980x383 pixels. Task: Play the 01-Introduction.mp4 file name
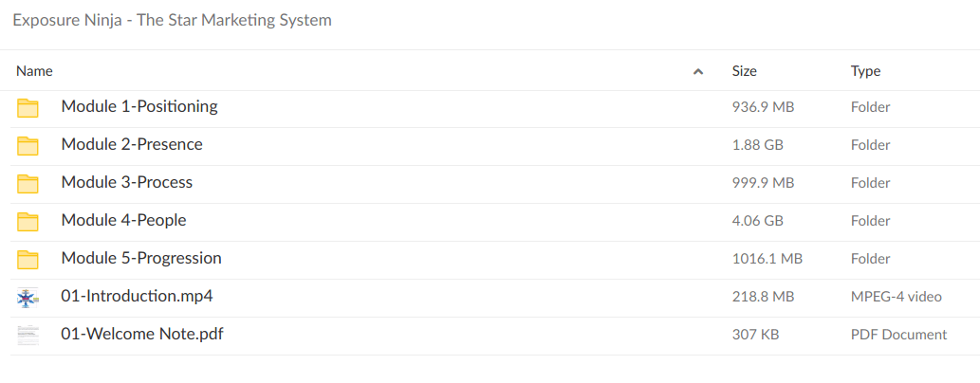pos(137,297)
